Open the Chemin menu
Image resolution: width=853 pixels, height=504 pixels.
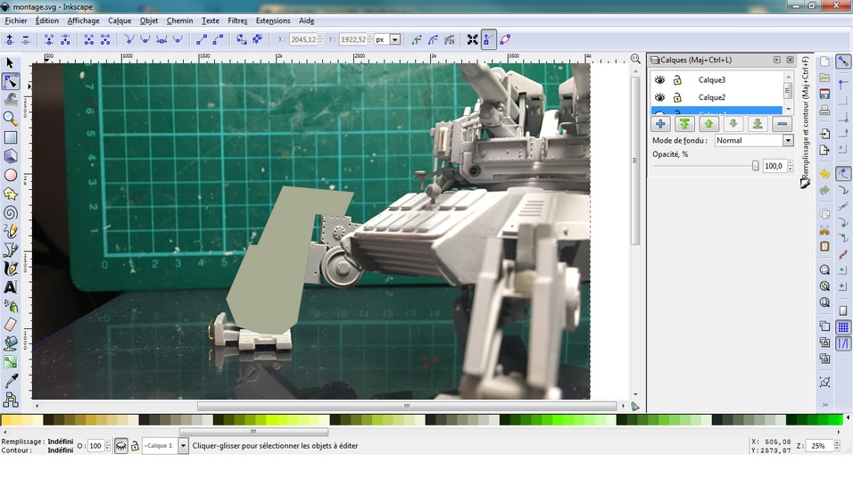coord(179,21)
